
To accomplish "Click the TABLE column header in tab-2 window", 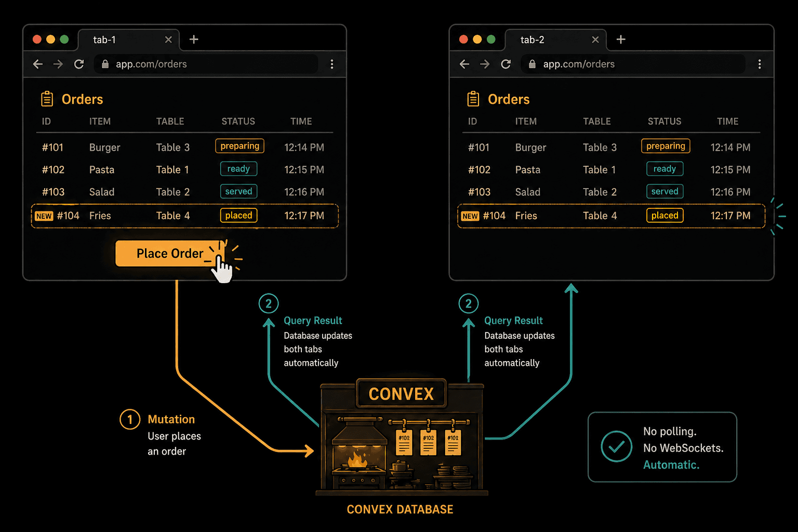I will [x=597, y=122].
